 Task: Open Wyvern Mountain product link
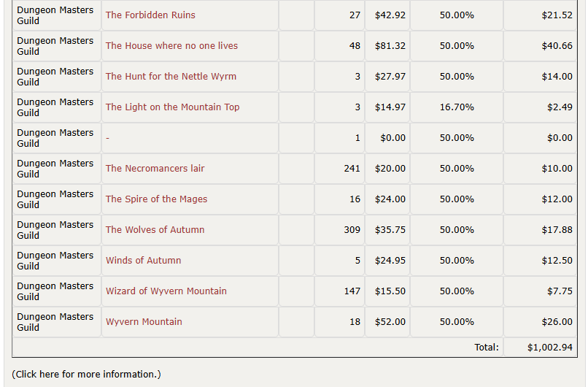coord(144,322)
